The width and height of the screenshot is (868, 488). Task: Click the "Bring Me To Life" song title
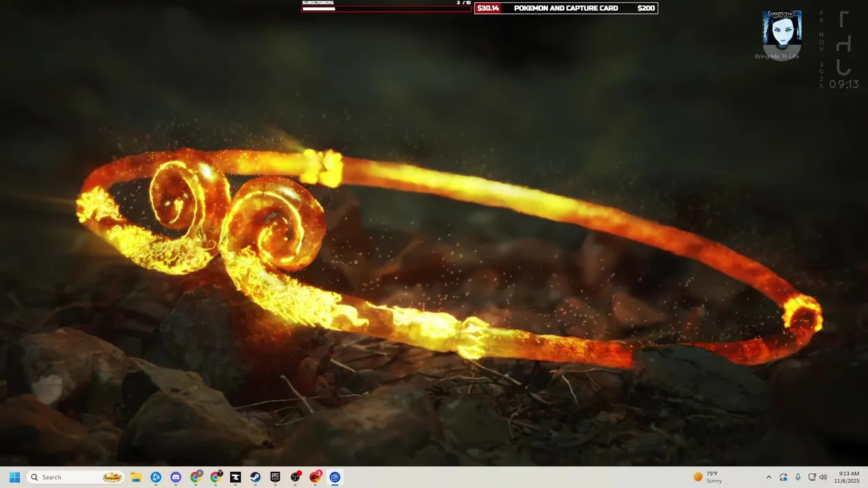click(777, 56)
